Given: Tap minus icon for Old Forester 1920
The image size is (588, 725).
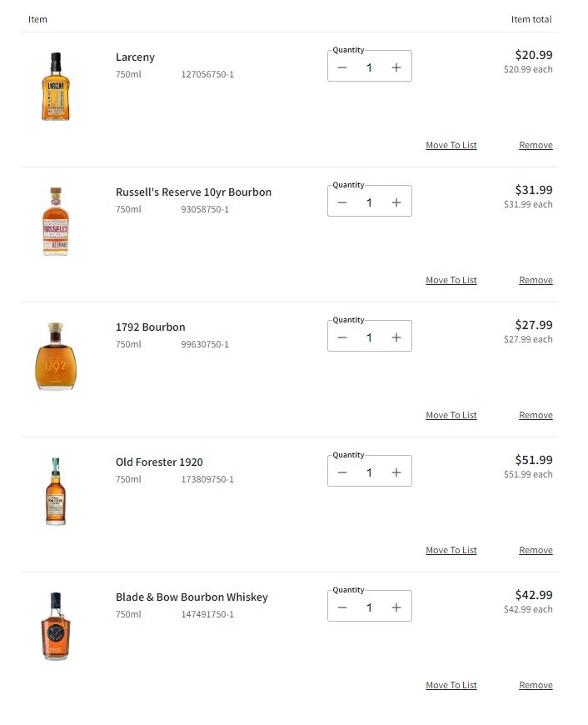Looking at the screenshot, I should (x=342, y=472).
